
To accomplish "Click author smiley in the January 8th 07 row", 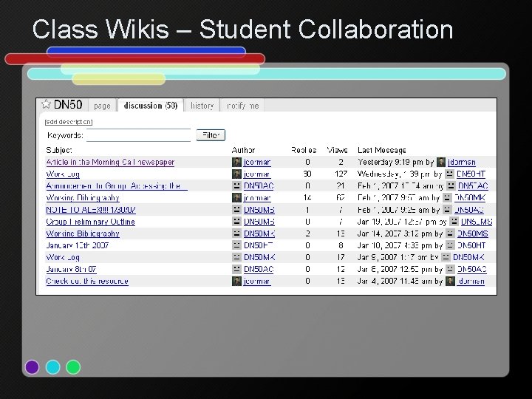I will click(236, 269).
